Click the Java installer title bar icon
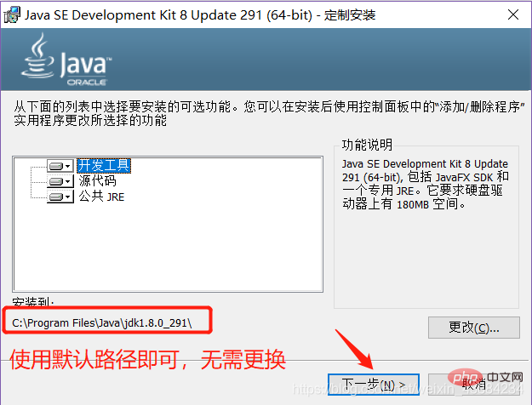 pos(12,15)
